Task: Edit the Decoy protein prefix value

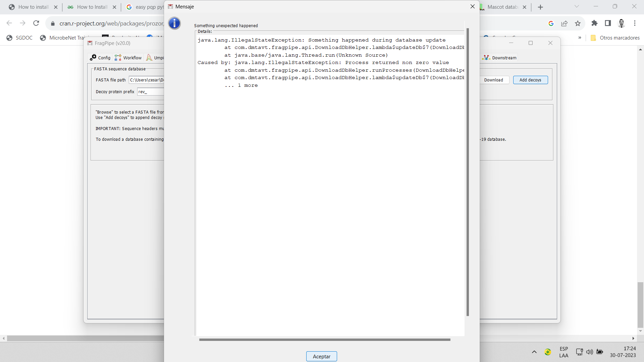Action: (x=150, y=92)
